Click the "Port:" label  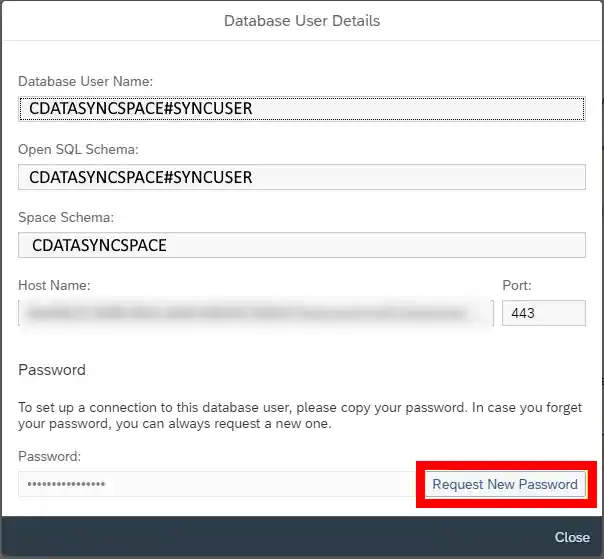[517, 285]
